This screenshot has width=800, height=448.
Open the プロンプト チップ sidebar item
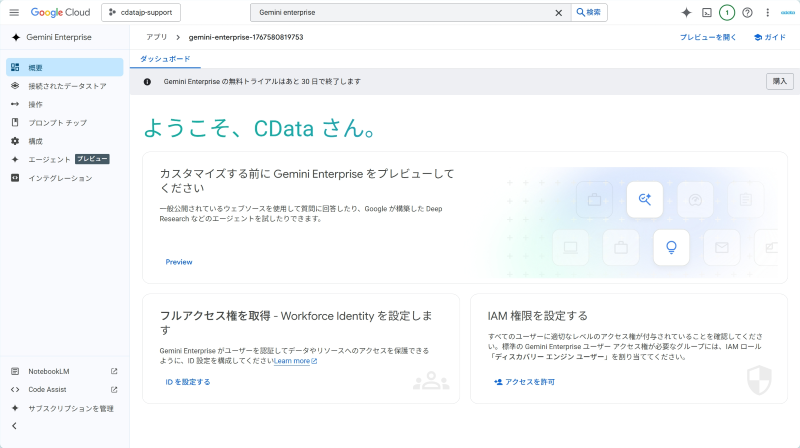tap(65, 122)
